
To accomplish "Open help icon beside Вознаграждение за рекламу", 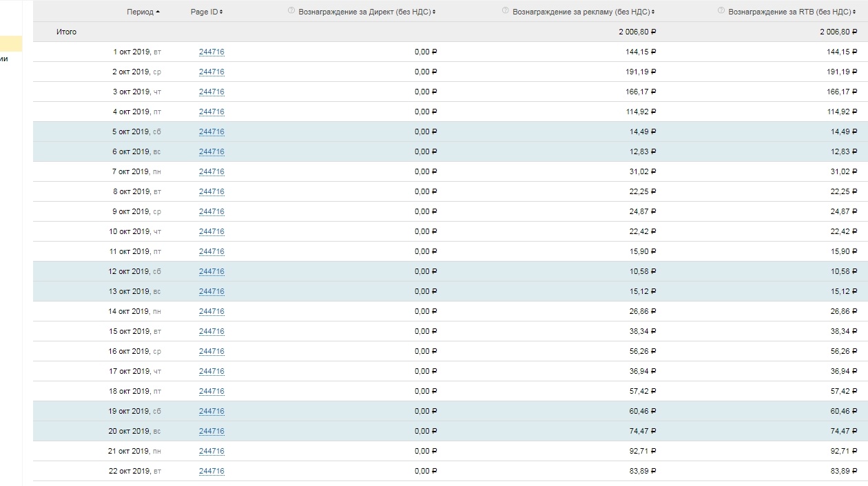I will (506, 11).
